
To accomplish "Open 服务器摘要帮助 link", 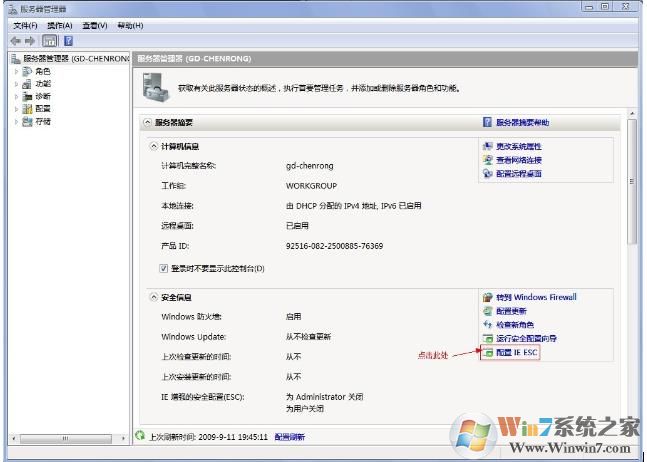I will tap(522, 123).
